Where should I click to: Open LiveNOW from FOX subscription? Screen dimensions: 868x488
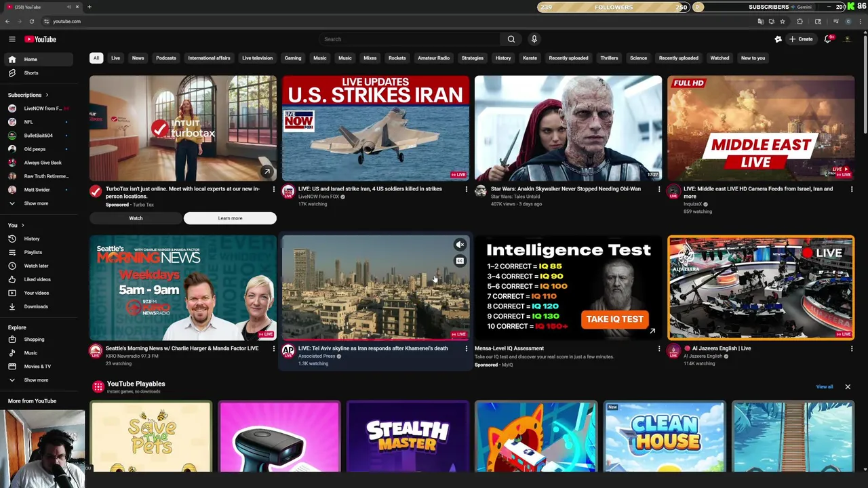tap(38, 108)
